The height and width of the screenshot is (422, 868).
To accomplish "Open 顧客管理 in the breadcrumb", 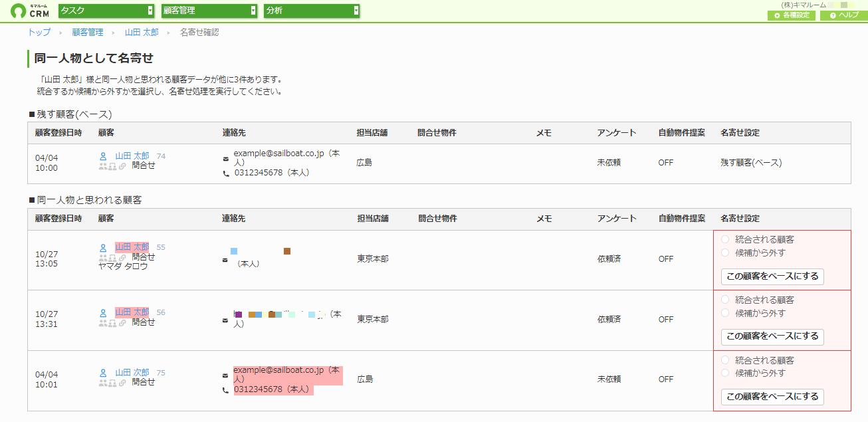I will pyautogui.click(x=88, y=32).
